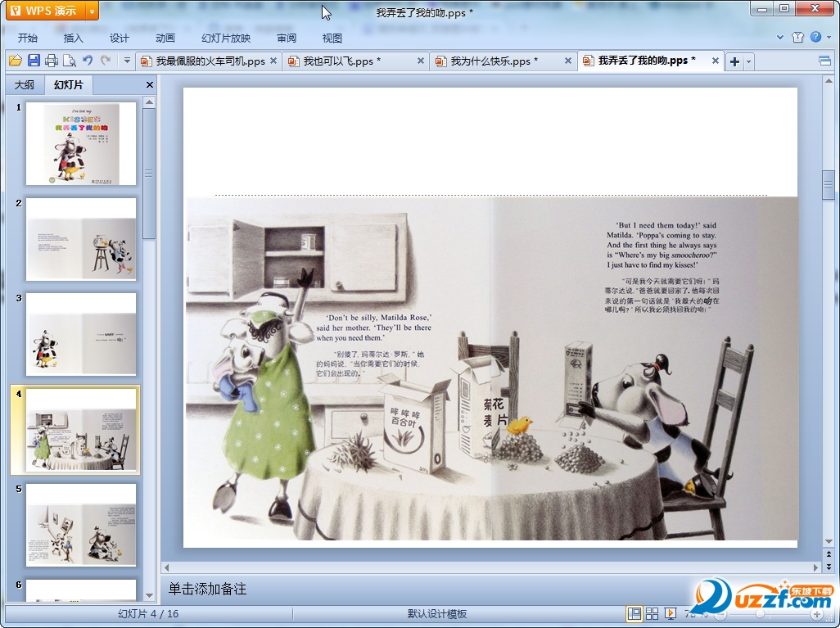Close the 我弄丢了我的吻.pps tab
Image resolution: width=840 pixels, height=628 pixels.
[716, 61]
